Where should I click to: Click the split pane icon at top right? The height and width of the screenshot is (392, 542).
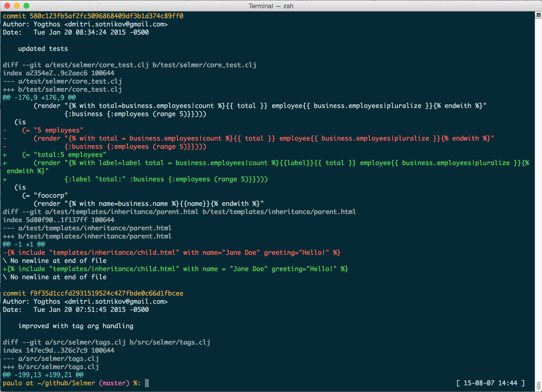tap(538, 15)
